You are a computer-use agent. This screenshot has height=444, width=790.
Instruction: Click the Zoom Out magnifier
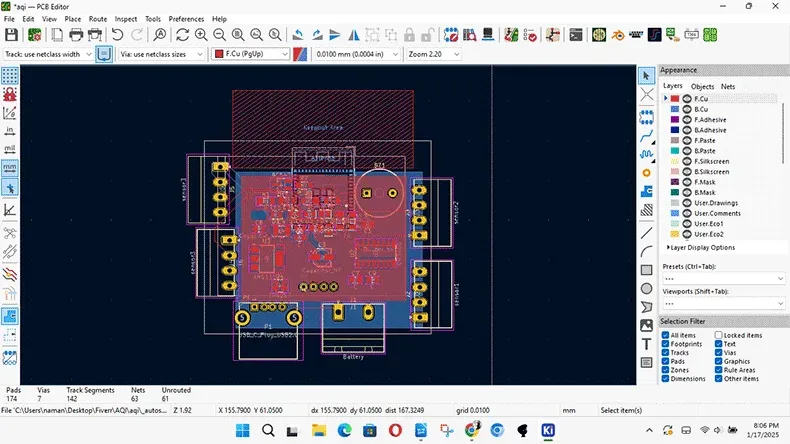click(x=219, y=35)
